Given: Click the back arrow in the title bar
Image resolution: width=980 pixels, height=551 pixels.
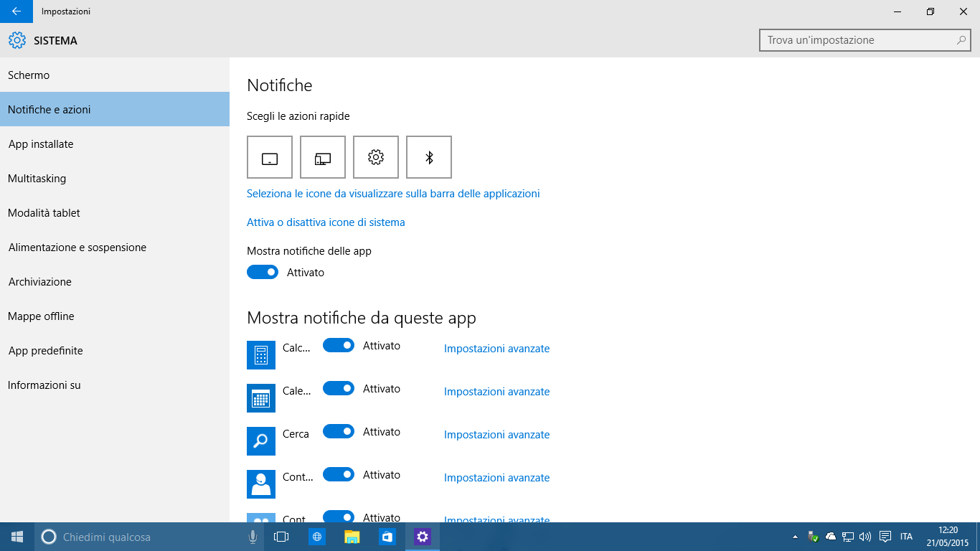Looking at the screenshot, I should pos(16,11).
